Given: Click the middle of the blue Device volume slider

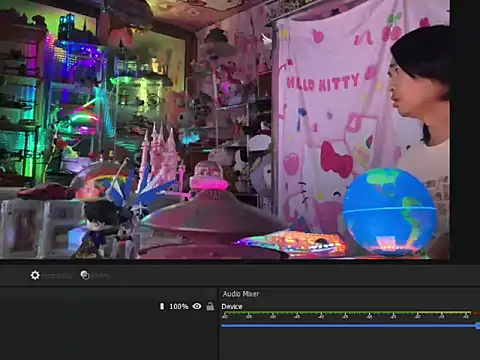Looking at the screenshot, I should click(x=349, y=325).
